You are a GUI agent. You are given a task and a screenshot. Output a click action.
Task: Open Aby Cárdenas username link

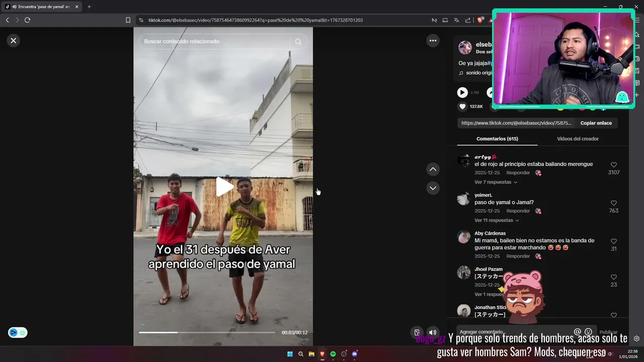[x=490, y=233]
